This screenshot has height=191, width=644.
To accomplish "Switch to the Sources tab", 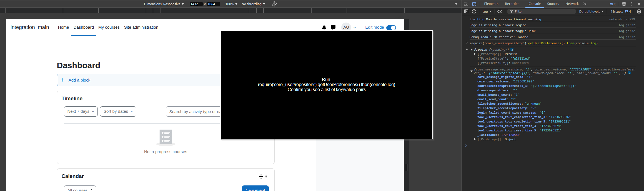I will [553, 4].
